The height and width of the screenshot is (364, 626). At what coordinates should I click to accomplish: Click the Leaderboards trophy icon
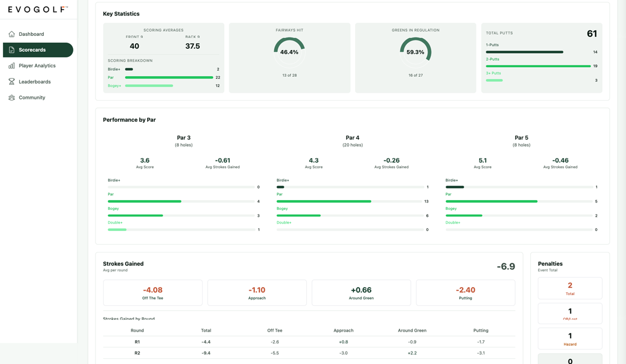click(x=11, y=81)
